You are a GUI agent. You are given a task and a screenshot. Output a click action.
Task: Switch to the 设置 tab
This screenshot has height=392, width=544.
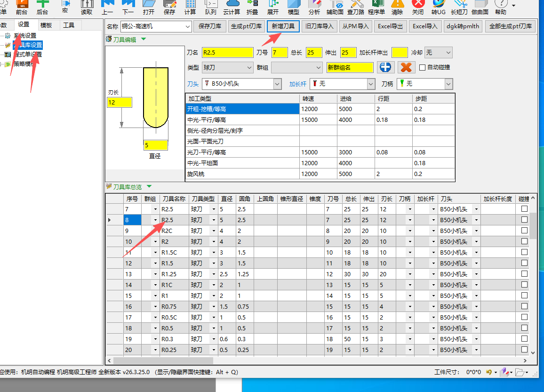24,24
